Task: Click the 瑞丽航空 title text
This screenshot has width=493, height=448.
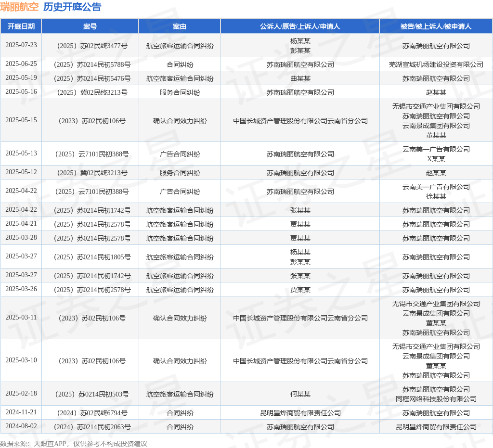Action: [x=19, y=7]
